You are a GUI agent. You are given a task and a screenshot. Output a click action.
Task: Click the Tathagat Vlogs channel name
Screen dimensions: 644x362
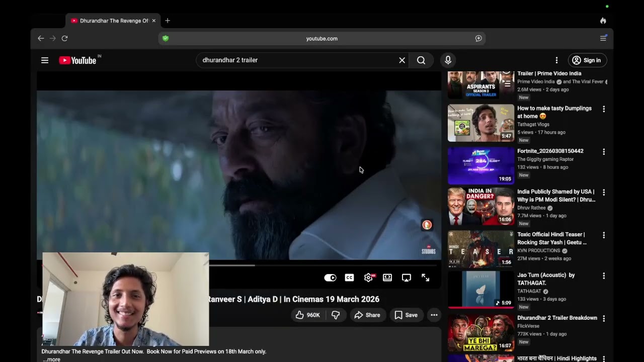coord(533,124)
